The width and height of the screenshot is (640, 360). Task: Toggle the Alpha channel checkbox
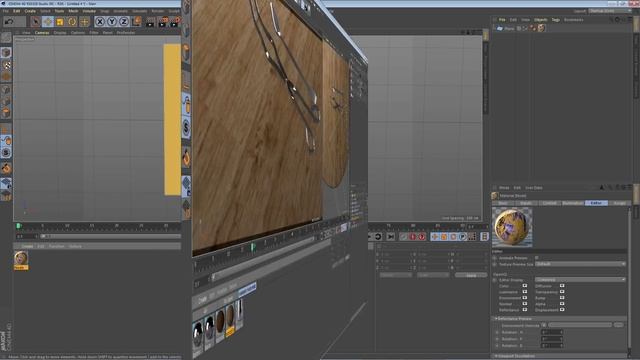[x=562, y=304]
